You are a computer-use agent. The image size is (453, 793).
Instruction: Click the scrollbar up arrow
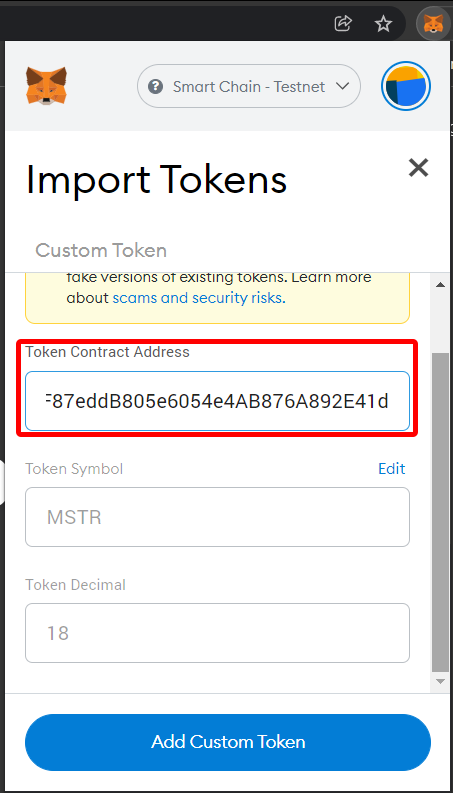[440, 284]
